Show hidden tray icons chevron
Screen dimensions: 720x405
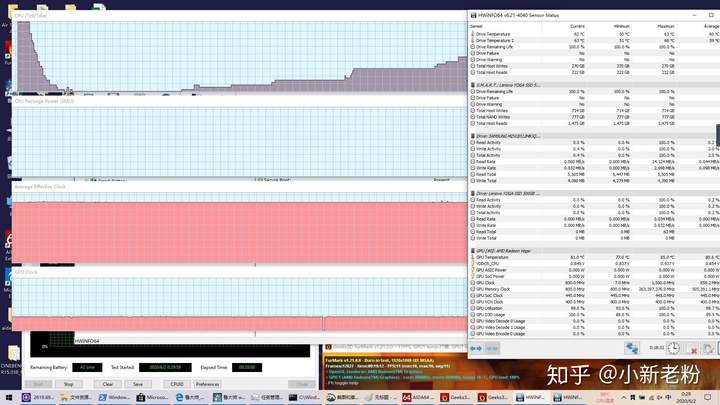tap(624, 397)
